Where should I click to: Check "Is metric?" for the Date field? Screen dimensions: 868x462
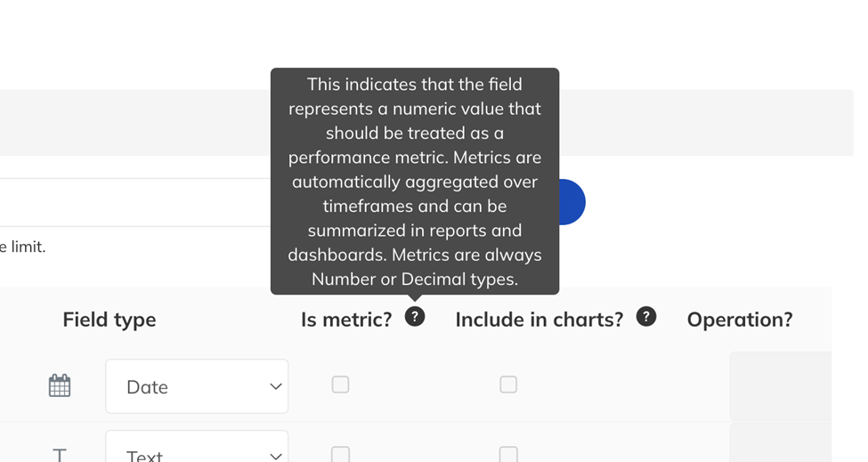pos(340,385)
